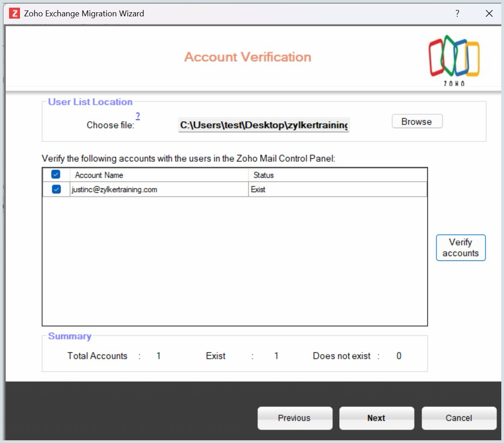The width and height of the screenshot is (504, 443).
Task: Proceed with the Next button
Action: [376, 418]
